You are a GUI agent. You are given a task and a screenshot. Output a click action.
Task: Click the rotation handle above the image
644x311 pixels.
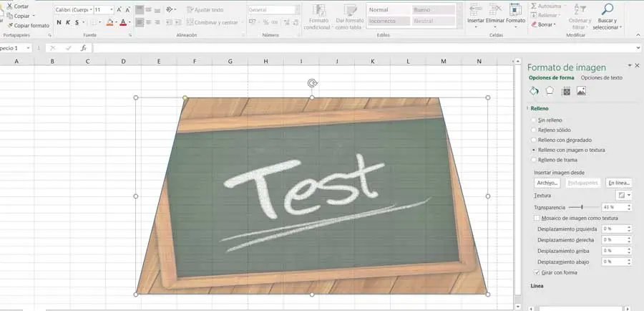(312, 84)
